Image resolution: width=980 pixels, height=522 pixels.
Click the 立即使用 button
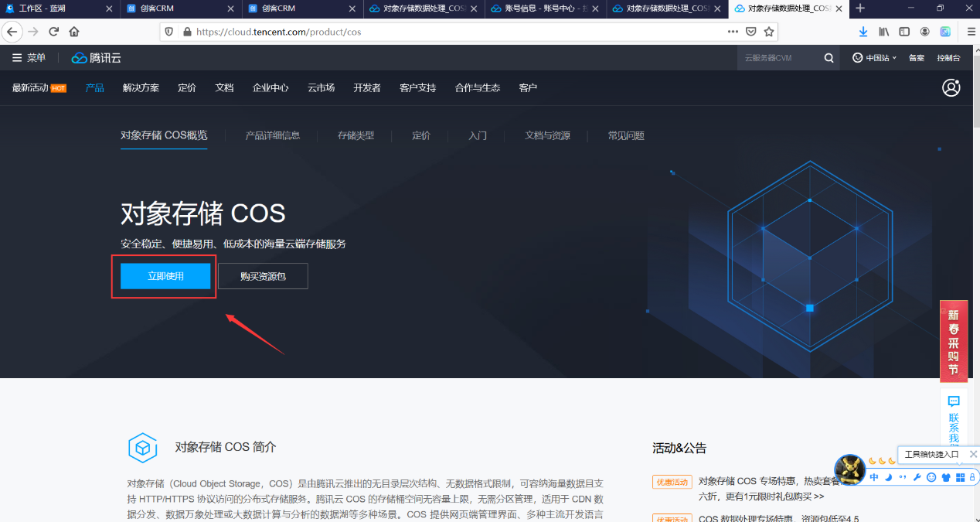click(x=165, y=276)
